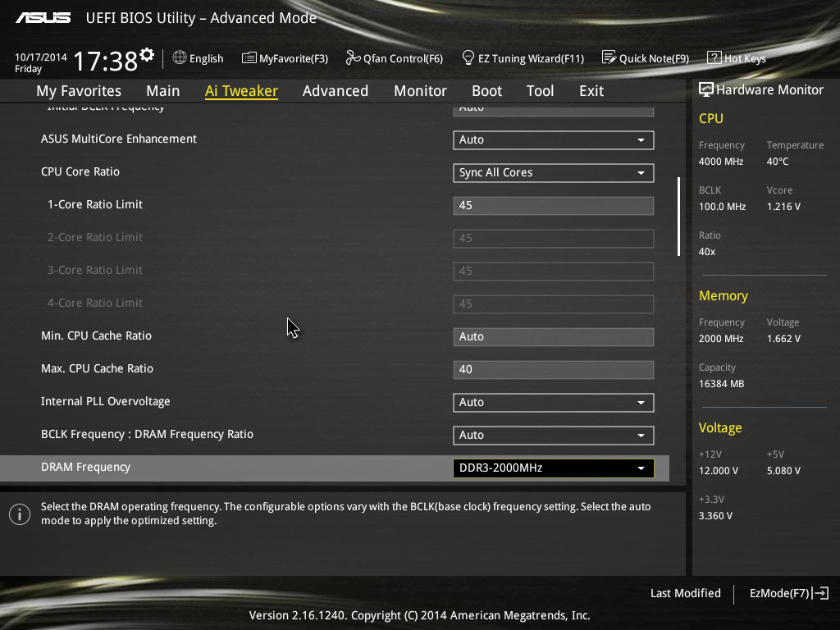
Task: Click the 5.080 V reading
Action: pos(783,470)
